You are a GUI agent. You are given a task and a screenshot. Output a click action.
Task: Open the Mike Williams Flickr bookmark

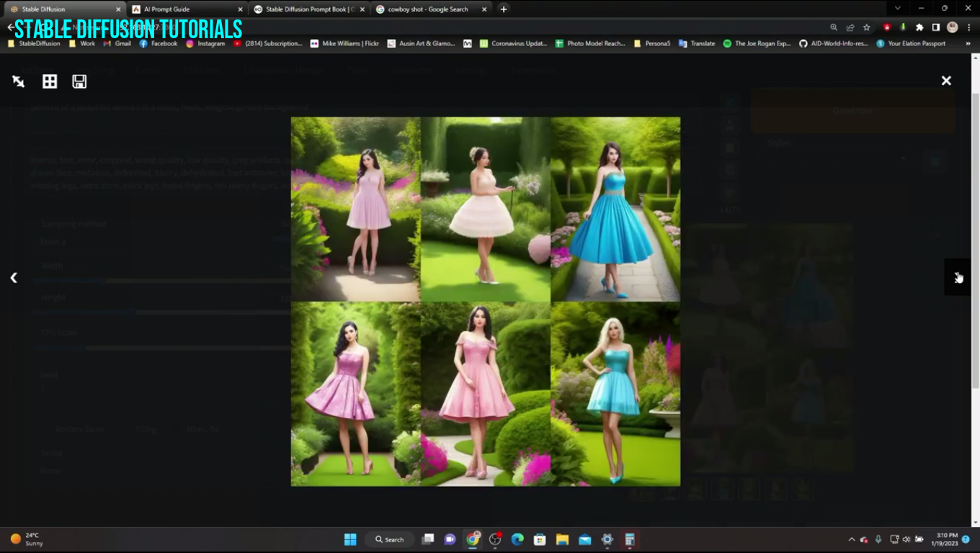click(345, 43)
